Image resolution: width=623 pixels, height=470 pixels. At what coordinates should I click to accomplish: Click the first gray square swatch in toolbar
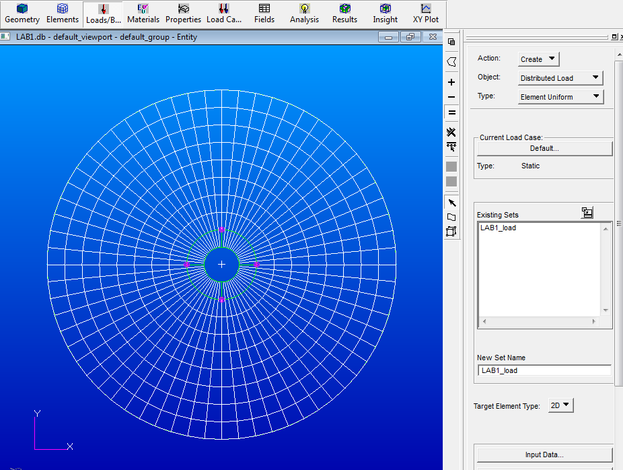tap(452, 166)
